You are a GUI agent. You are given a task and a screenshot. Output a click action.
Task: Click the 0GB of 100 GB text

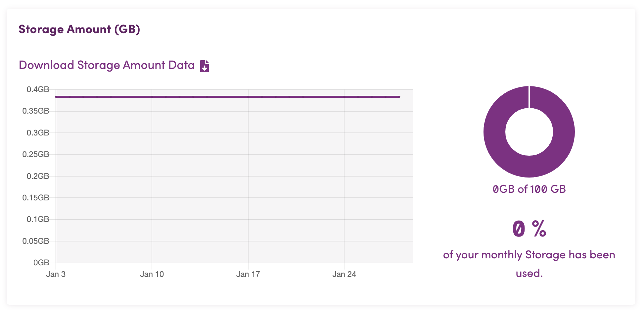529,189
